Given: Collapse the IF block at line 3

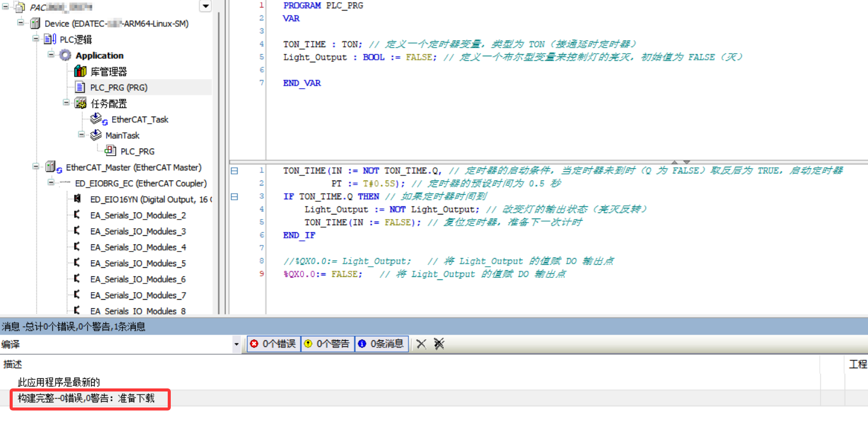Looking at the screenshot, I should tap(234, 197).
